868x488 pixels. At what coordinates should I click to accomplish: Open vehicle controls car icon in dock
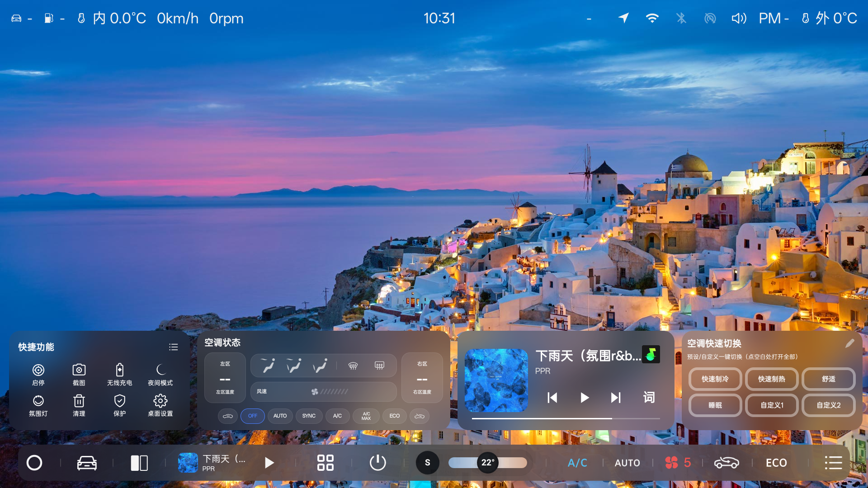pyautogui.click(x=87, y=463)
